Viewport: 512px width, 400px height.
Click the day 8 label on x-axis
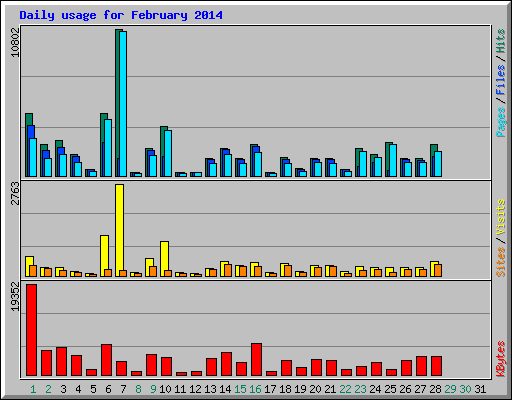click(138, 389)
